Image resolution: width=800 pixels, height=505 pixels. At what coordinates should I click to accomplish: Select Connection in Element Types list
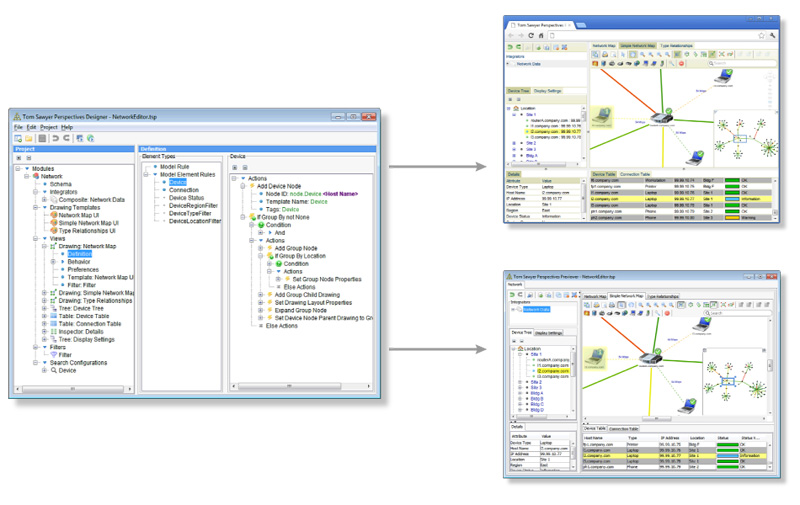184,190
